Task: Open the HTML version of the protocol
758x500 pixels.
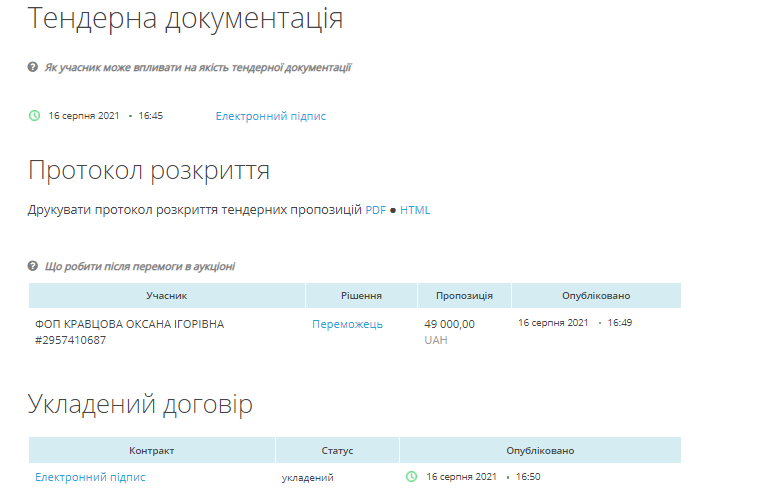Action: pos(415,210)
